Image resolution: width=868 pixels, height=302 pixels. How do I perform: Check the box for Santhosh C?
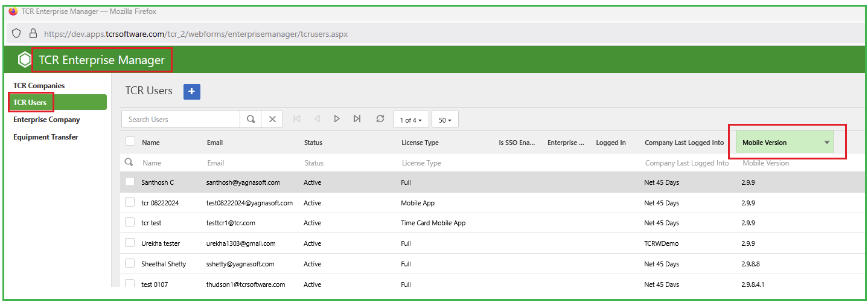tap(130, 181)
